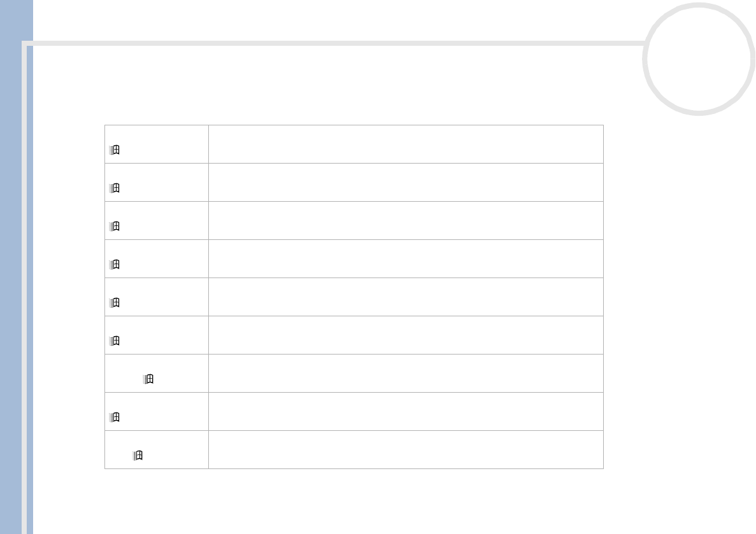756x534 pixels.
Task: Click the Windows key icon in first table row
Action: click(x=114, y=150)
